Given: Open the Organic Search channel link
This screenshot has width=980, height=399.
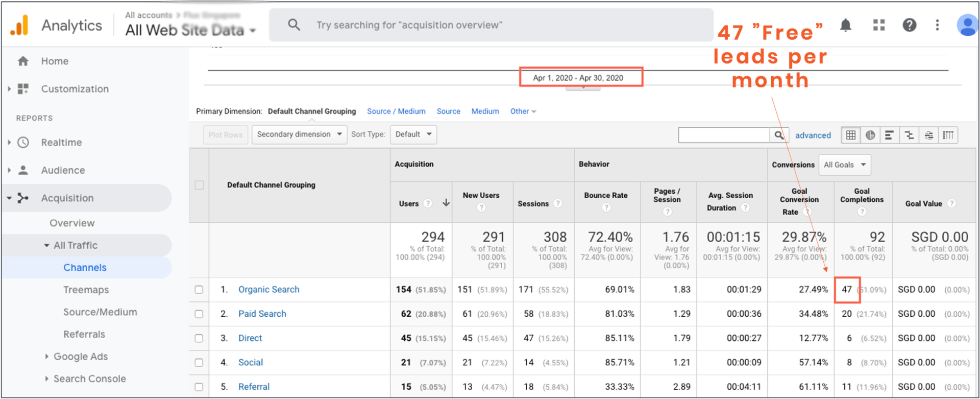Looking at the screenshot, I should click(x=269, y=289).
